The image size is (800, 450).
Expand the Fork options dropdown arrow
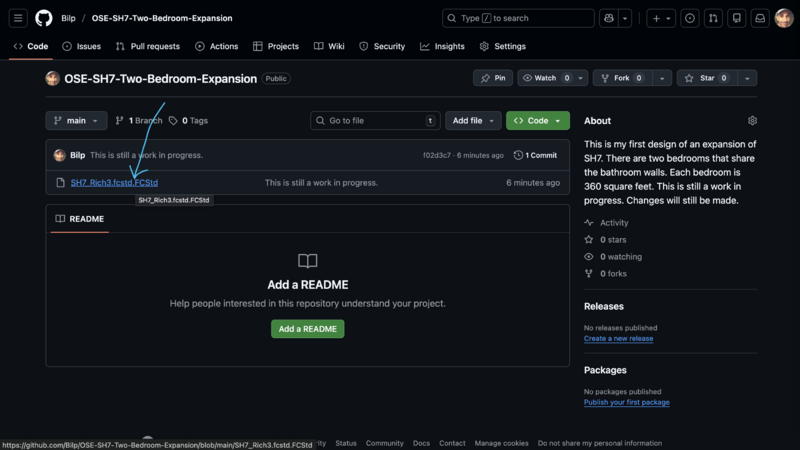662,78
